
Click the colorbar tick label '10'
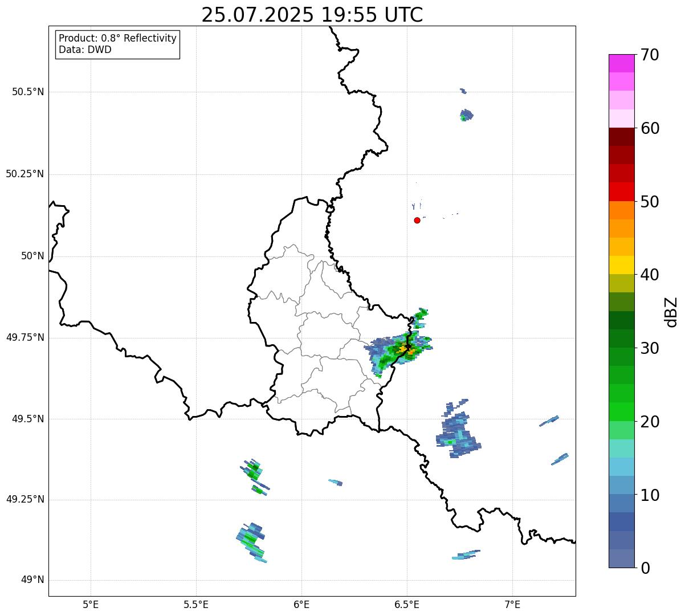click(650, 495)
